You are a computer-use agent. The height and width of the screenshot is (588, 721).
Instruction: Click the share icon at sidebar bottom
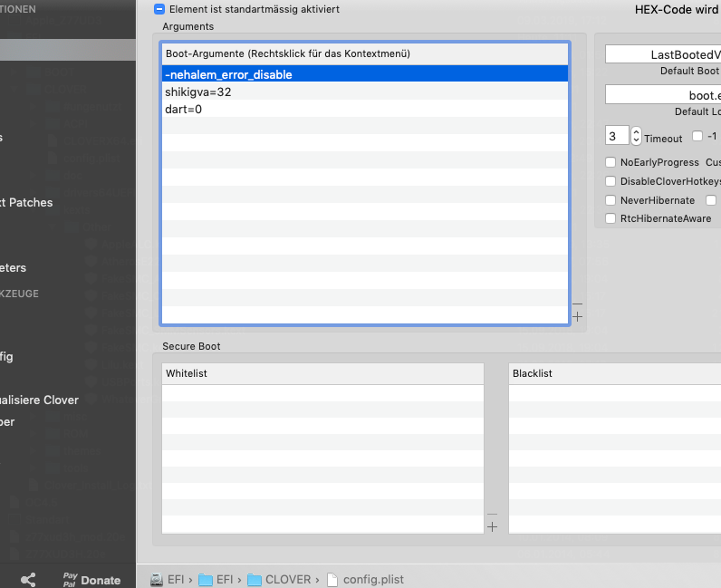(28, 580)
